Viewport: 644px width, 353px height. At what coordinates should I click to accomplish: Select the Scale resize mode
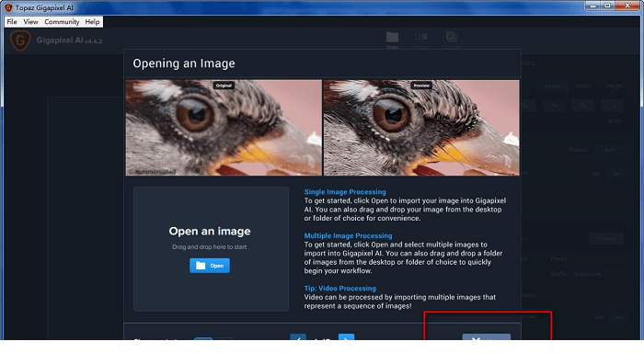[552, 85]
